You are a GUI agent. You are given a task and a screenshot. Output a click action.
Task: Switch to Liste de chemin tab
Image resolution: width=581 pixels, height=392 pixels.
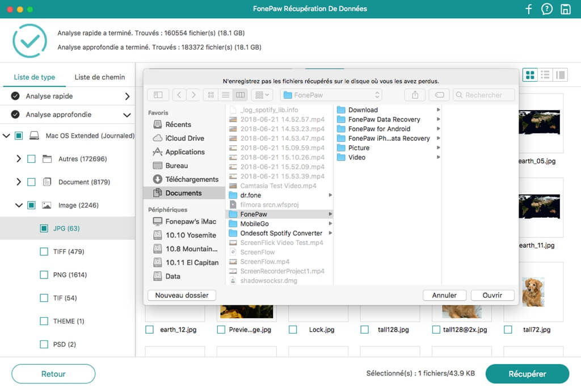coord(100,77)
